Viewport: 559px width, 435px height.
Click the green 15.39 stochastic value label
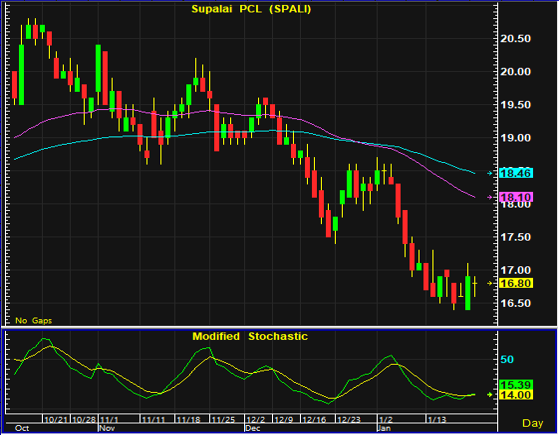point(516,385)
